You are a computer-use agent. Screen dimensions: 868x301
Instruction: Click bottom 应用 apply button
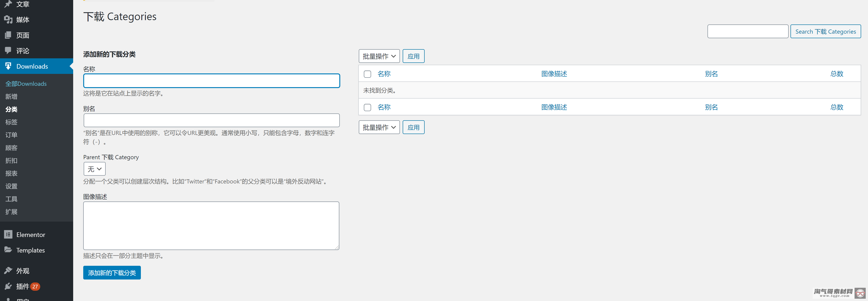click(x=413, y=127)
